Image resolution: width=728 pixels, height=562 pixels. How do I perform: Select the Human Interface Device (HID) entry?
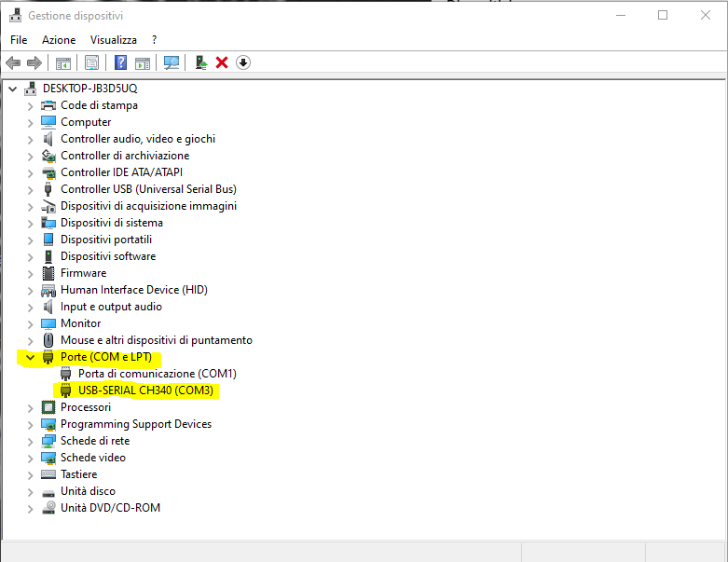pos(133,290)
